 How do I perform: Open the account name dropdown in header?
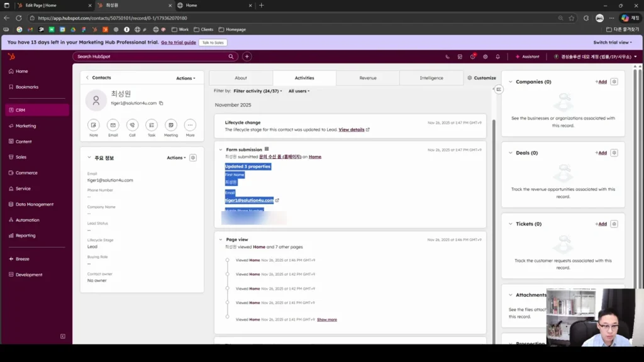pos(595,57)
